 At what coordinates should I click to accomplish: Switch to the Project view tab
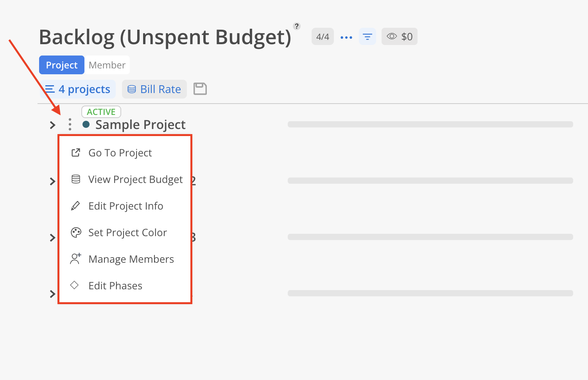coord(62,65)
